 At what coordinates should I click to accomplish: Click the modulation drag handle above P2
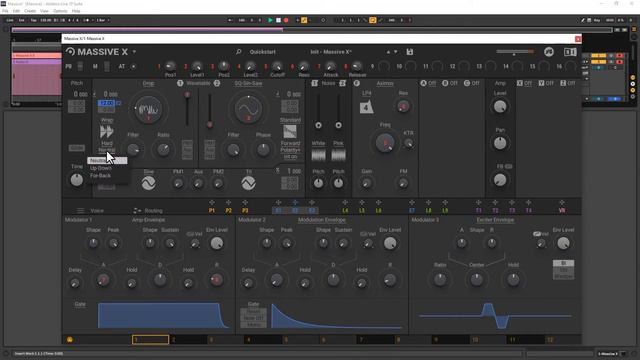pyautogui.click(x=228, y=202)
